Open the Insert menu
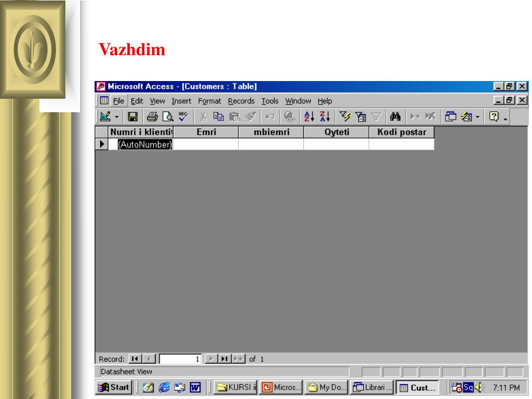This screenshot has height=399, width=532. coord(181,101)
